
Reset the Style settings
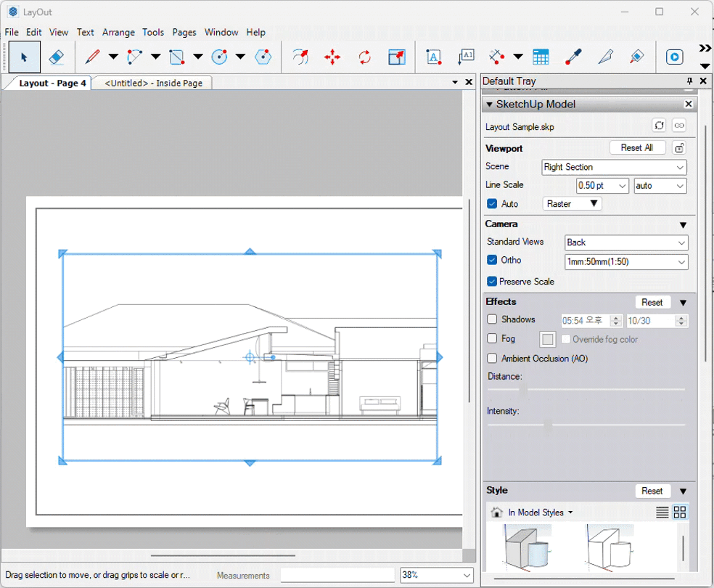(x=652, y=491)
